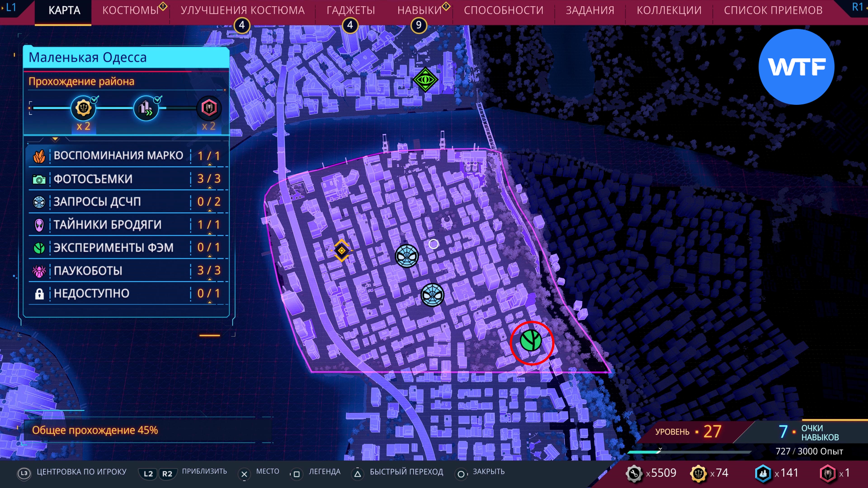The image size is (868, 488).
Task: Select the upper Spider-Man face map icon
Action: (407, 256)
